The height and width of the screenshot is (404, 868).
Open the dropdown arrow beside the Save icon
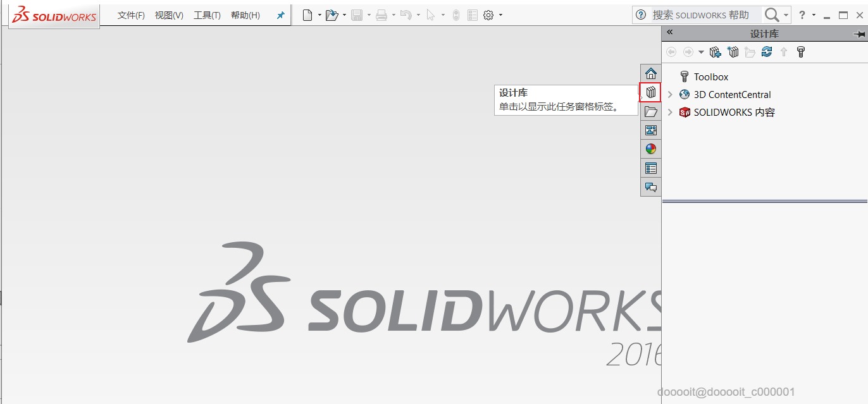368,15
